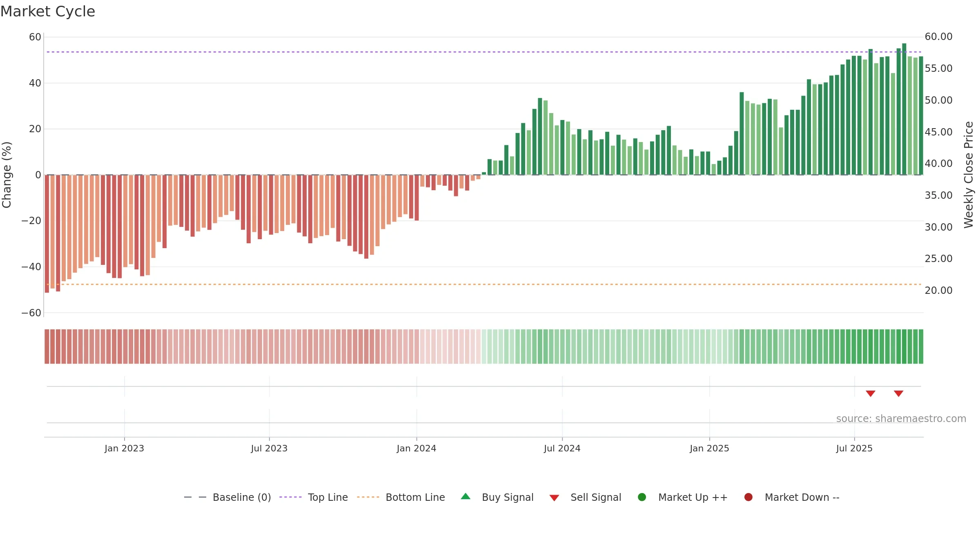Click the first red sell signal marker after Jul 2025
Screen dimensions: 980x551
(x=871, y=393)
